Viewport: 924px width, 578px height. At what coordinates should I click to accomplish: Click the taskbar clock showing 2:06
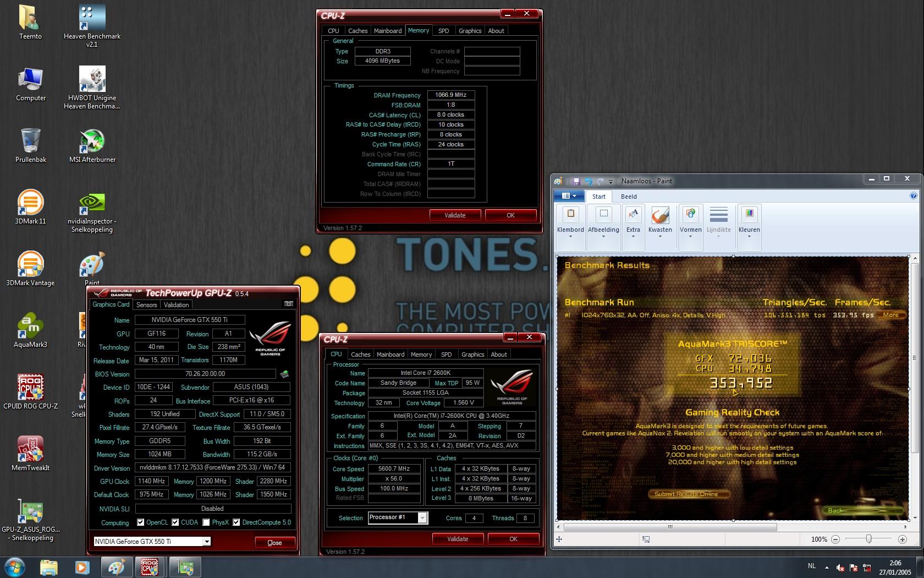[x=895, y=568]
